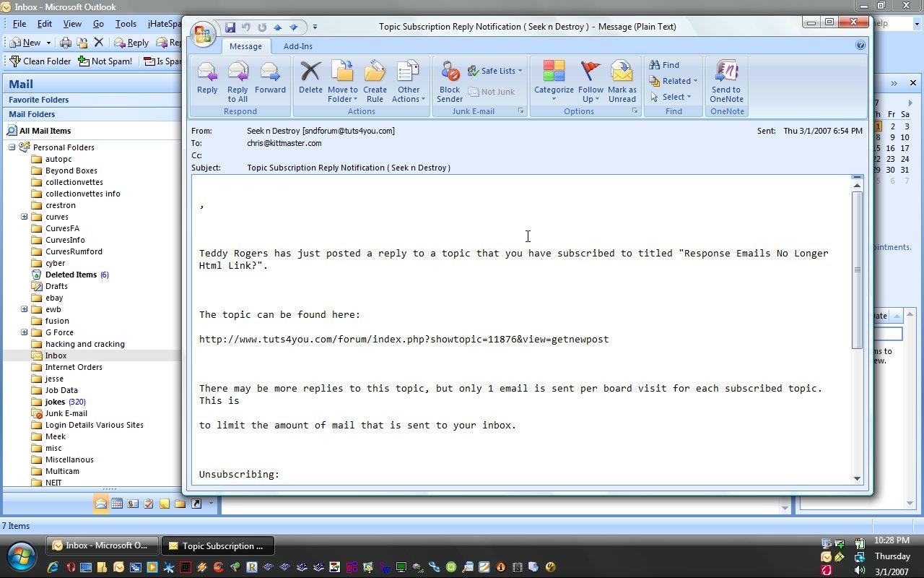Click Not Spam! toolbar button

(x=105, y=61)
